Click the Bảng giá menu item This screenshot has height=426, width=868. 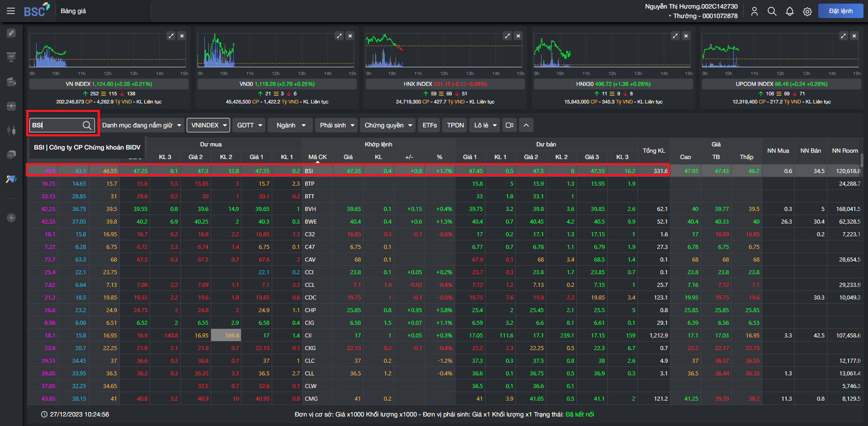pos(73,10)
